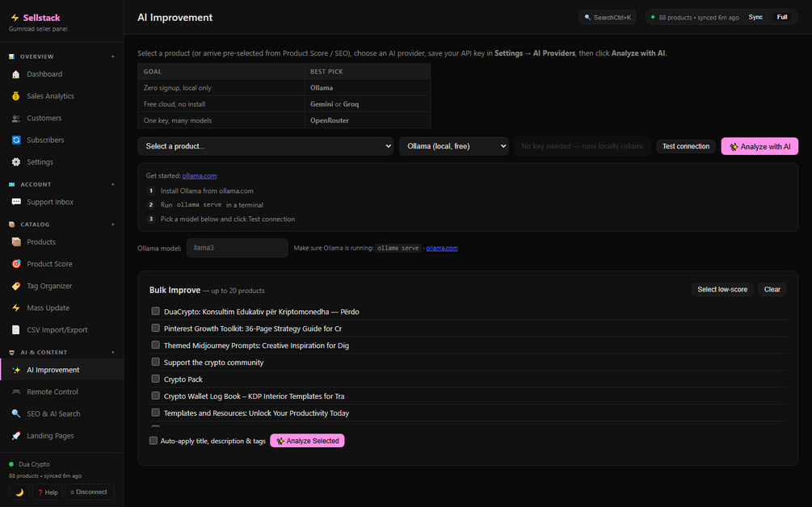The image size is (812, 507).
Task: Go to Sales Analytics page
Action: [x=61, y=96]
